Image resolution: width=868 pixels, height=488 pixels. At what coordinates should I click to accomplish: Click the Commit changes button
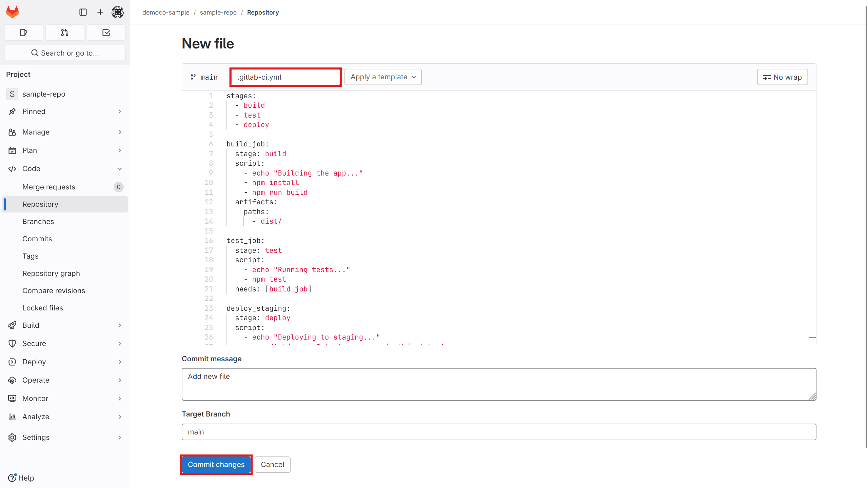click(216, 464)
